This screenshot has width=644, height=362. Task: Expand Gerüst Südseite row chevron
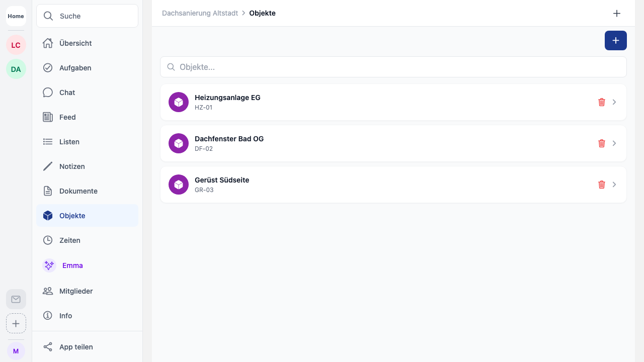[x=614, y=185]
